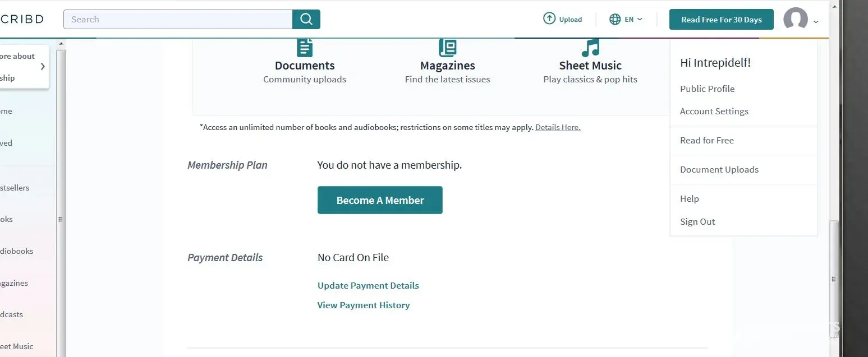Collapse the profile menu chevron
The height and width of the screenshot is (357, 868).
coord(816,22)
